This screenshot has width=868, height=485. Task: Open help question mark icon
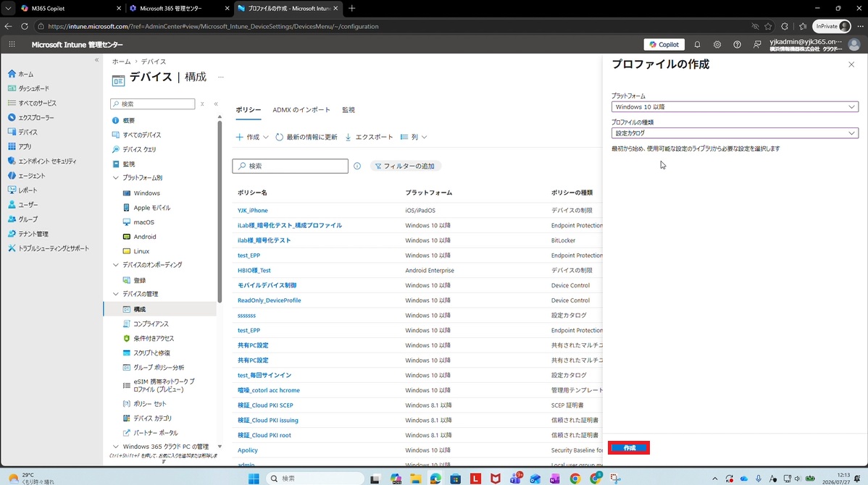point(737,44)
